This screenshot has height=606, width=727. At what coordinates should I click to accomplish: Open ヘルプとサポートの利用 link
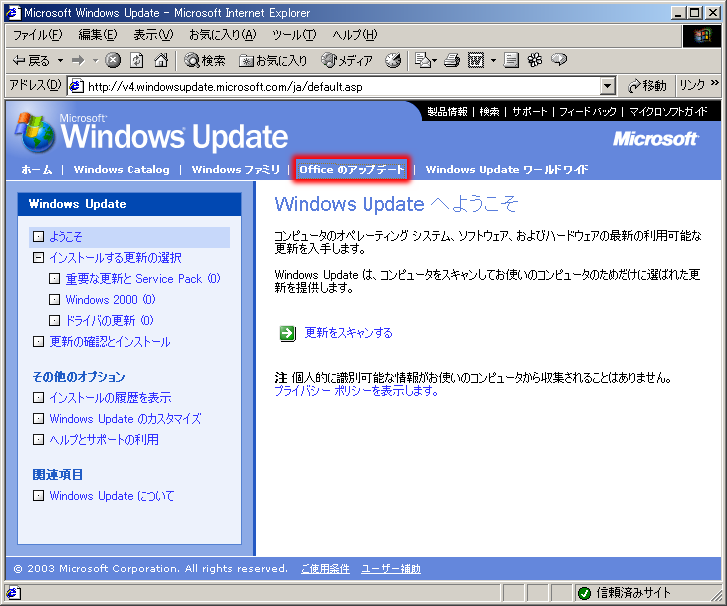(x=104, y=440)
